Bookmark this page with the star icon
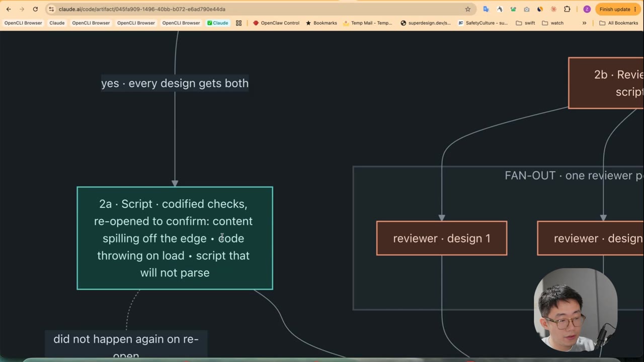Viewport: 644px width, 362px height. (x=468, y=9)
